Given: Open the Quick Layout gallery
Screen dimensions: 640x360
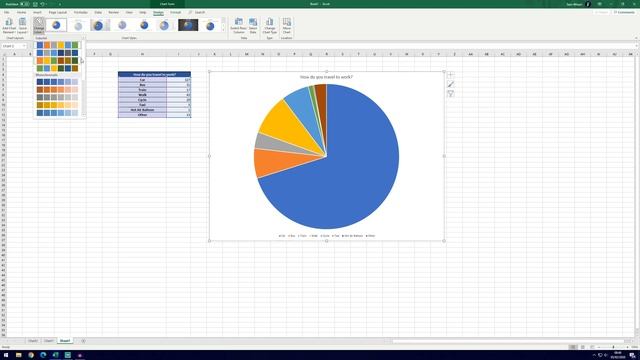Looking at the screenshot, I should pyautogui.click(x=22, y=26).
